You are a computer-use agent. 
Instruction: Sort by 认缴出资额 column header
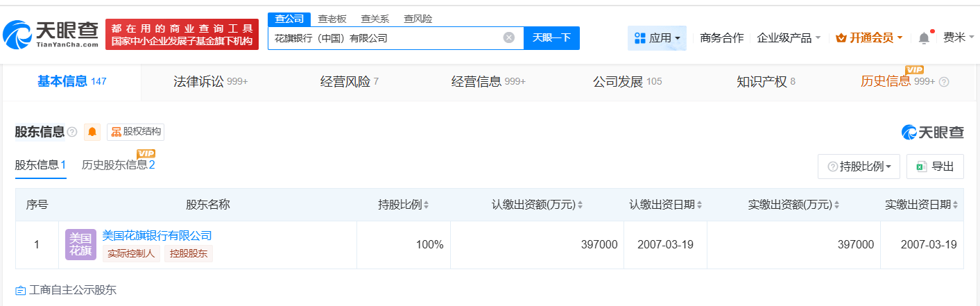pyautogui.click(x=537, y=205)
